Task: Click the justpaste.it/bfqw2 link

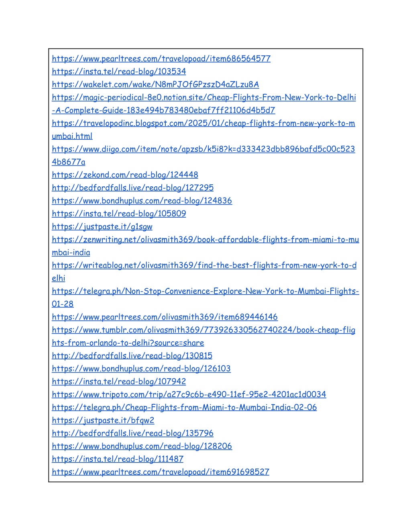Action: pos(103,420)
